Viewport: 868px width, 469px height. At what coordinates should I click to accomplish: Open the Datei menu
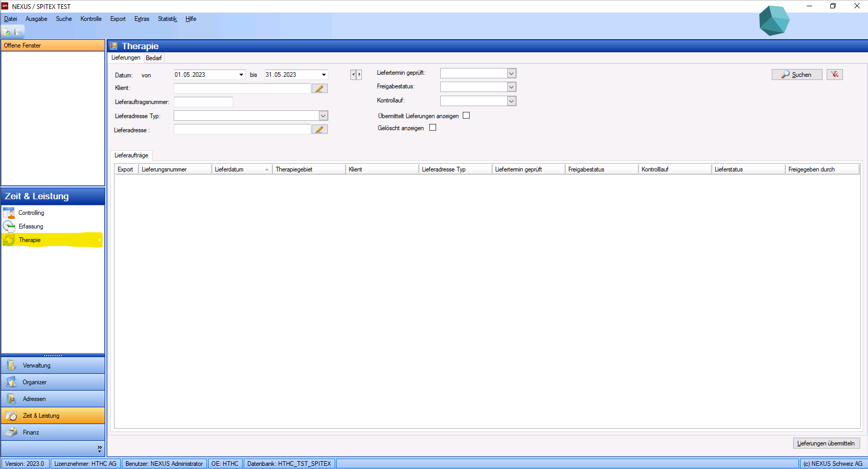pos(10,19)
